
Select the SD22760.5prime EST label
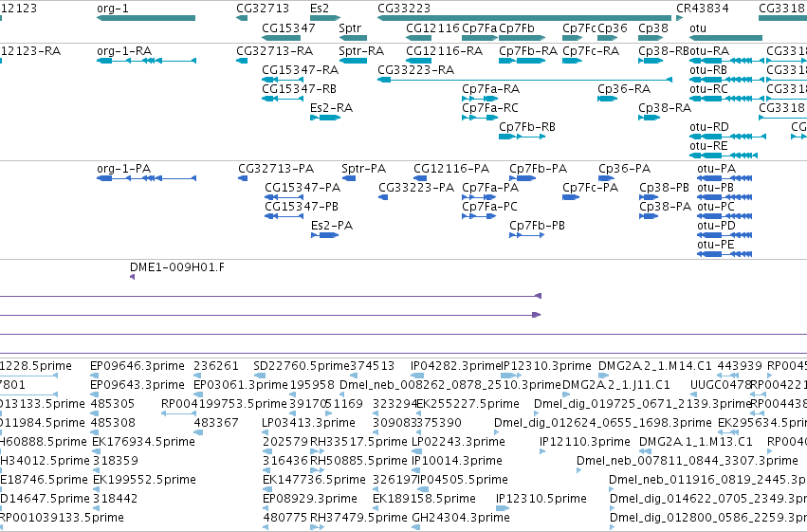tap(302, 366)
